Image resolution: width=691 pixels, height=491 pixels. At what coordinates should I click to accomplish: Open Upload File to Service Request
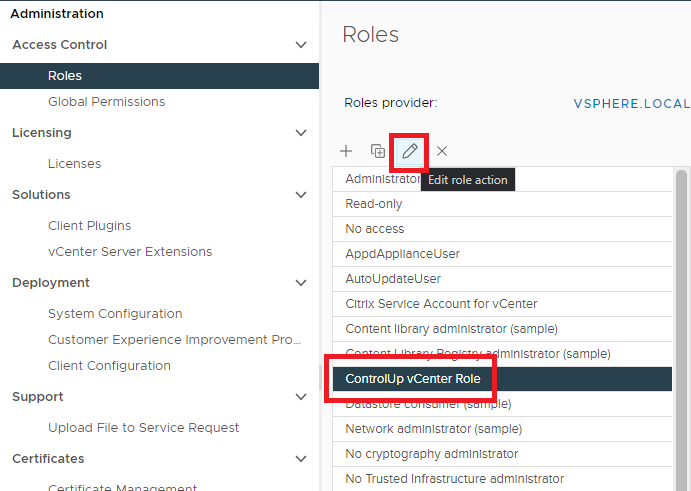click(x=143, y=428)
